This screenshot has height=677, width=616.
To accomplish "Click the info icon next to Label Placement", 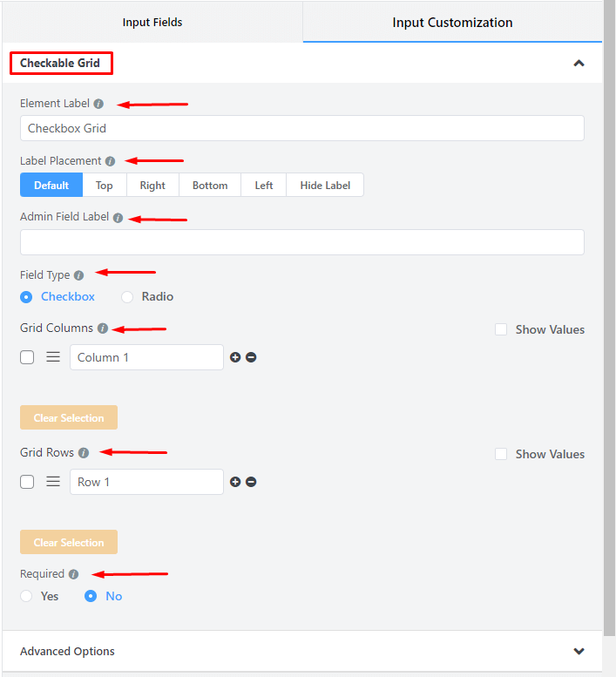I will (110, 161).
